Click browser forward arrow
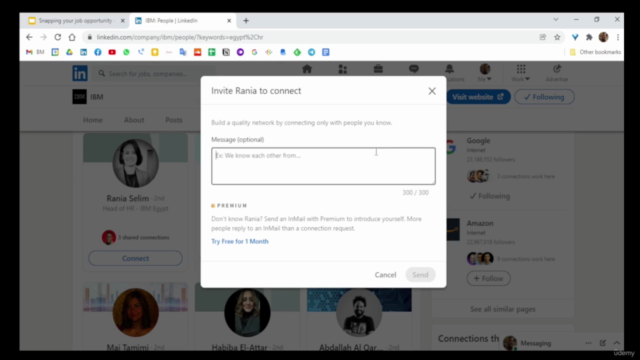640x360 pixels. click(43, 37)
